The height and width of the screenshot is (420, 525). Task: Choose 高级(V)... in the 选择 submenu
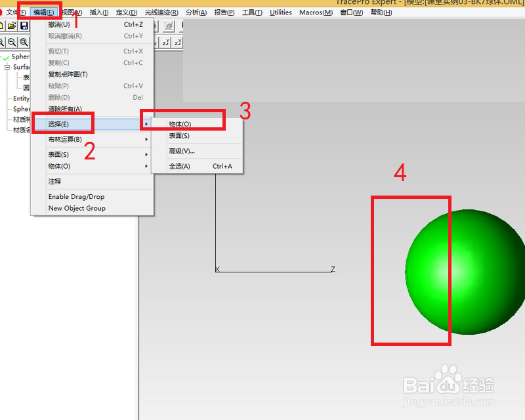click(x=197, y=151)
